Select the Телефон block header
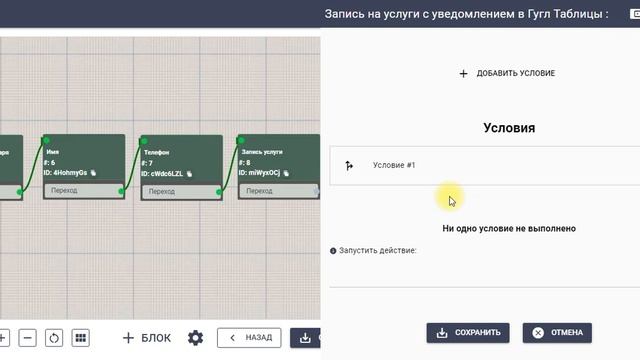 182,160
